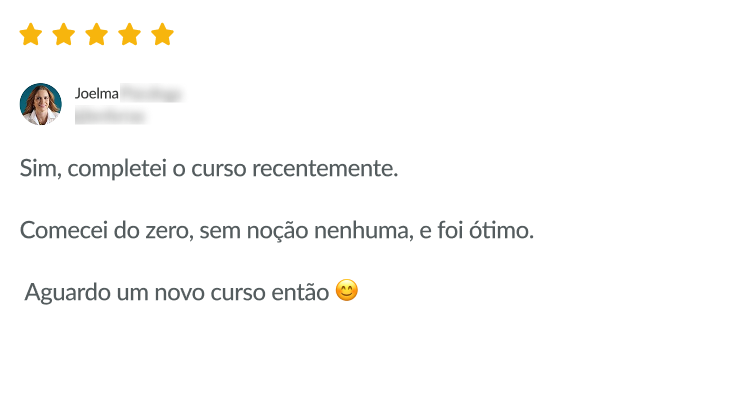The height and width of the screenshot is (400, 753).
Task: Open Joelma's profile avatar photo
Action: [41, 104]
